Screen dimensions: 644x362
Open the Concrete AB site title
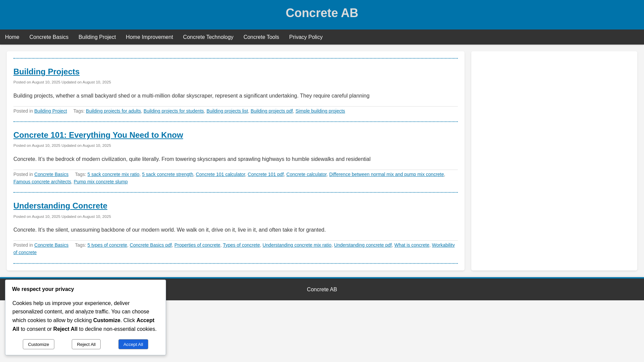[322, 13]
